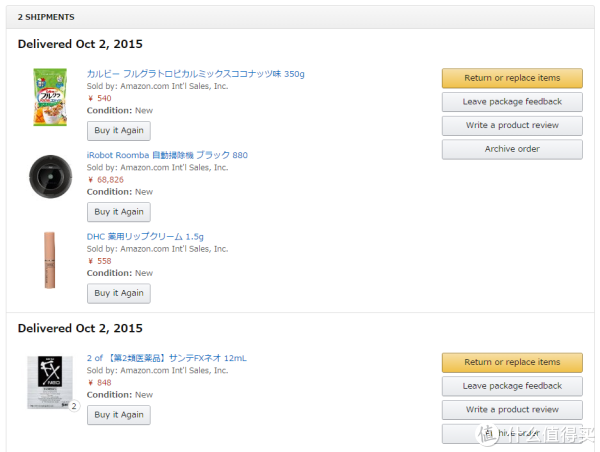Leave package feedback for first shipment
This screenshot has width=600, height=452.
click(512, 102)
